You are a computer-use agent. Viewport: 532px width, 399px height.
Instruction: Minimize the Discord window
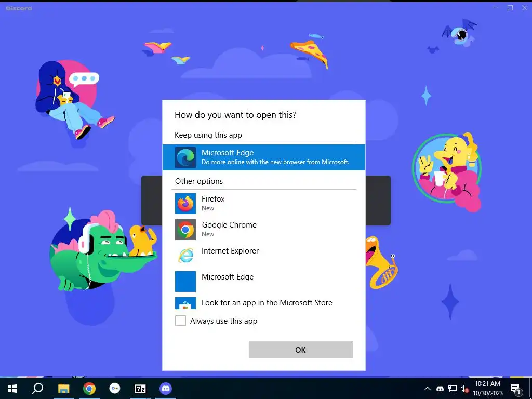pyautogui.click(x=496, y=8)
